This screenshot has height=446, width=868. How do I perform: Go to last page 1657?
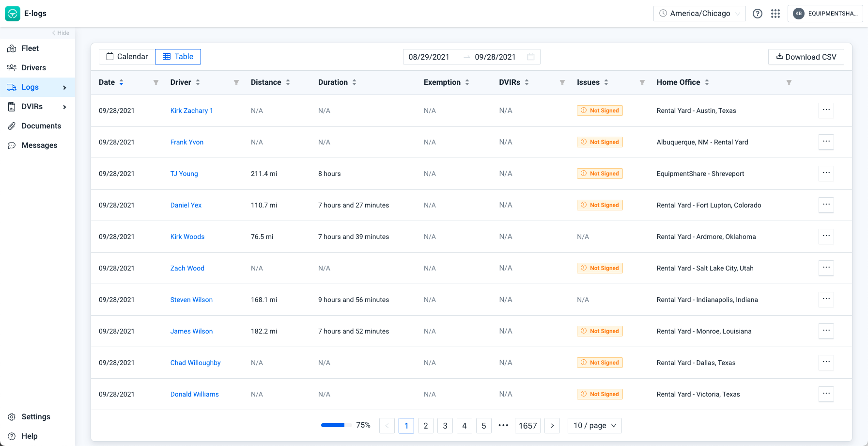pos(528,426)
